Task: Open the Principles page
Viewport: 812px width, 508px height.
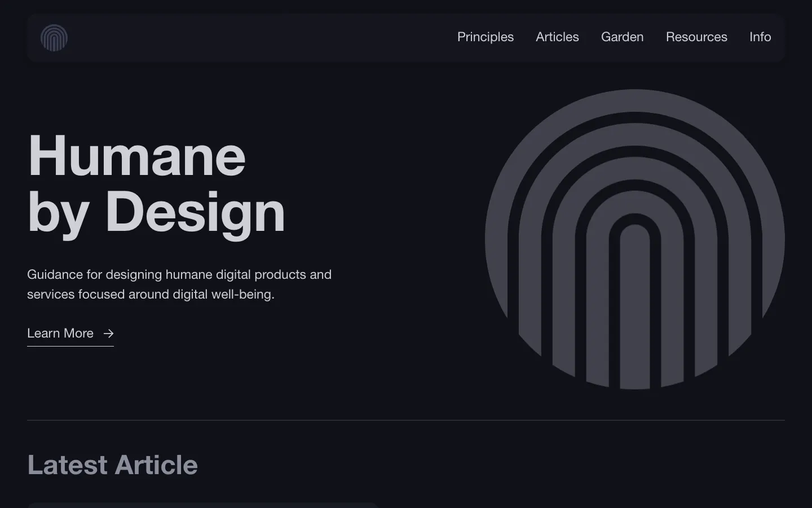Action: [485, 37]
